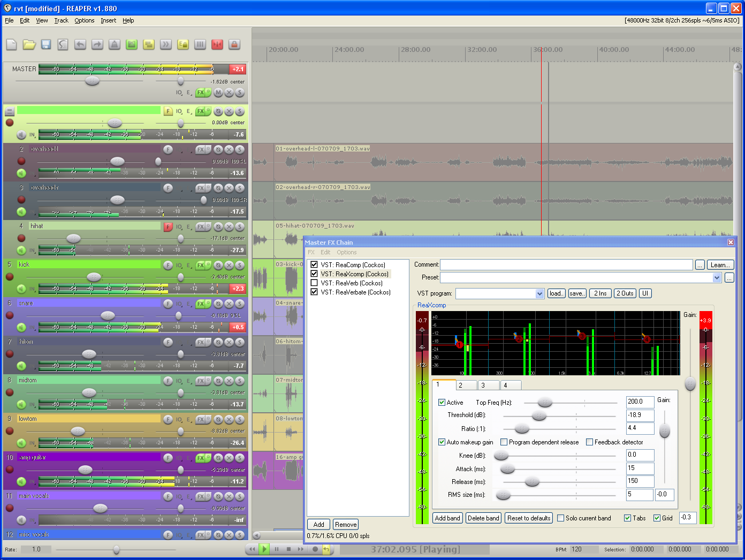The height and width of the screenshot is (560, 745).
Task: Click the BPM field showing 120
Action: click(x=583, y=549)
